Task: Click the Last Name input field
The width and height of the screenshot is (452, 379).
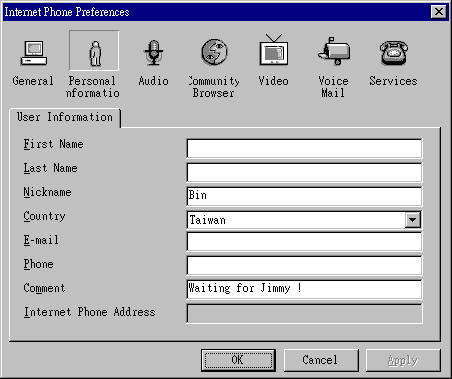Action: pyautogui.click(x=304, y=172)
